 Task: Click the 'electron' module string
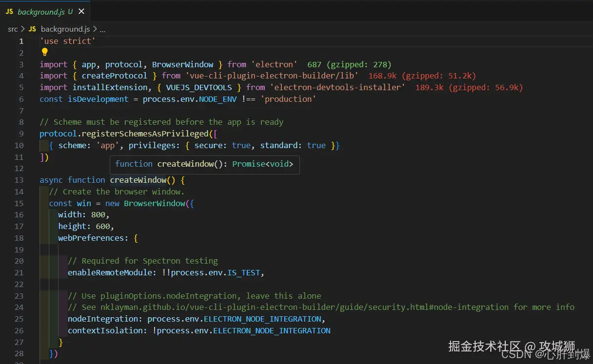(274, 64)
